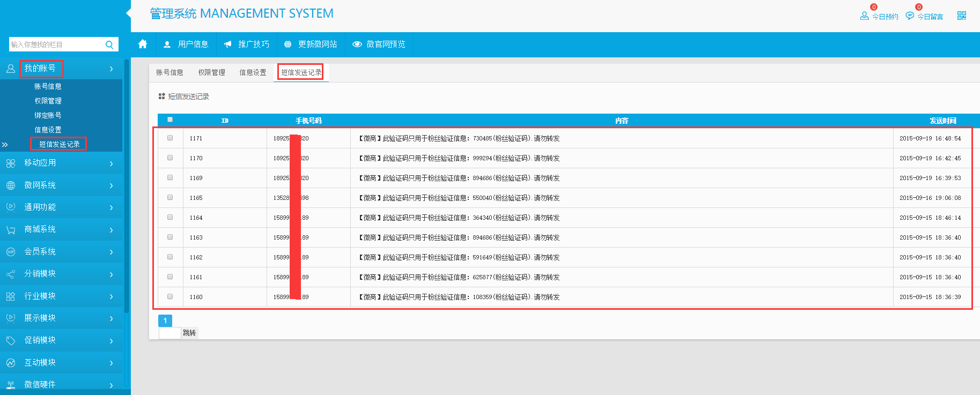Click the sidebar vertical scrollbar

pos(127,188)
